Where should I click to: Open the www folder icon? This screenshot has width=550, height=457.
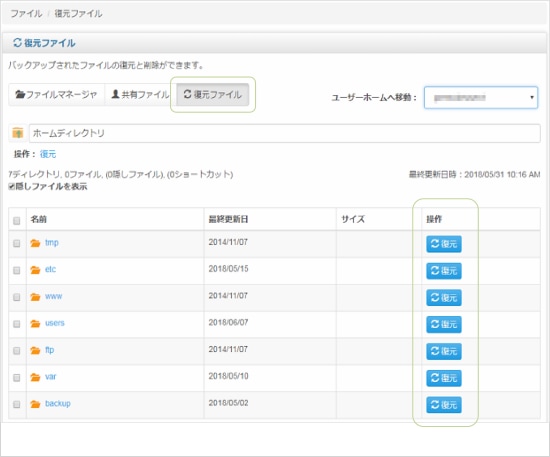tap(35, 297)
